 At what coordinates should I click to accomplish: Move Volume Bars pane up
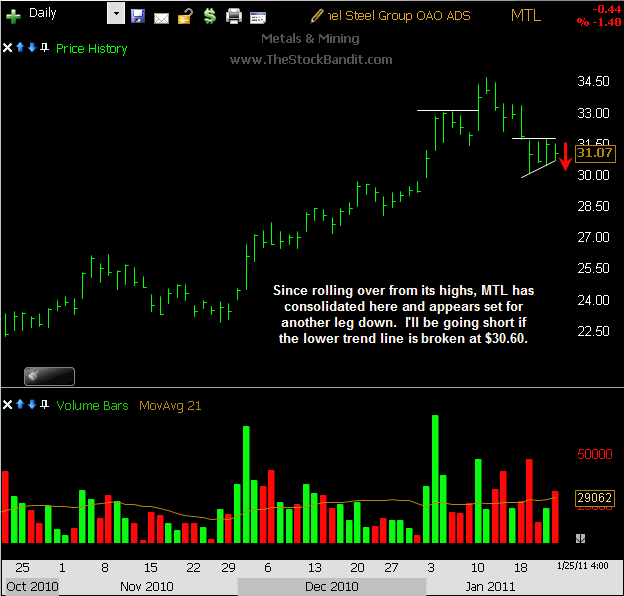coord(20,405)
